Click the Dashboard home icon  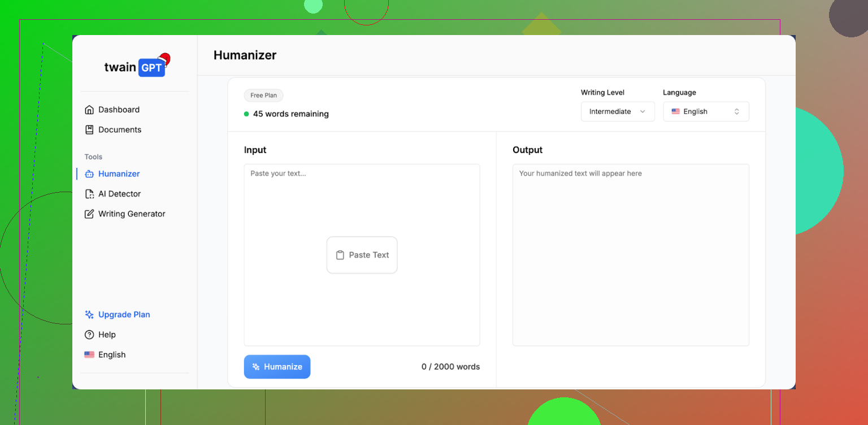(x=89, y=110)
